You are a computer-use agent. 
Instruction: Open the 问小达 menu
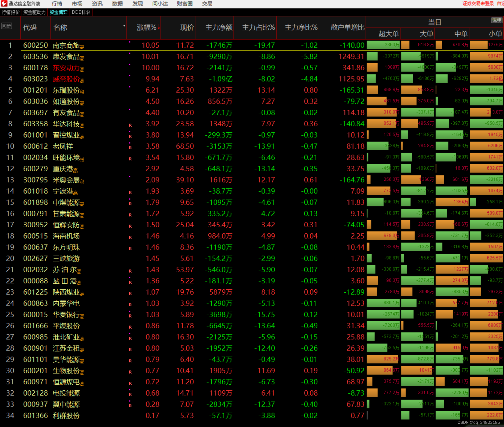click(x=160, y=4)
